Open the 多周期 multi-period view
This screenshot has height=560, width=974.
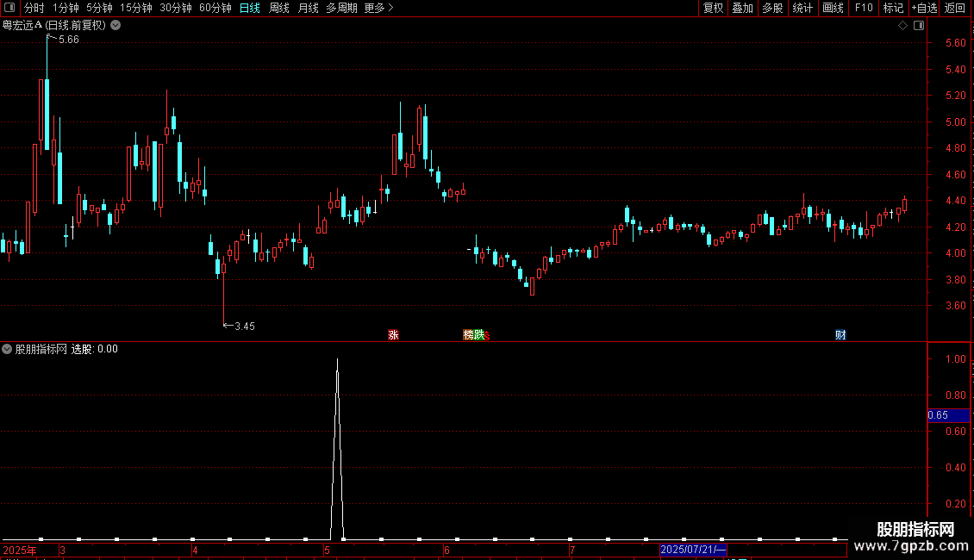(x=341, y=8)
